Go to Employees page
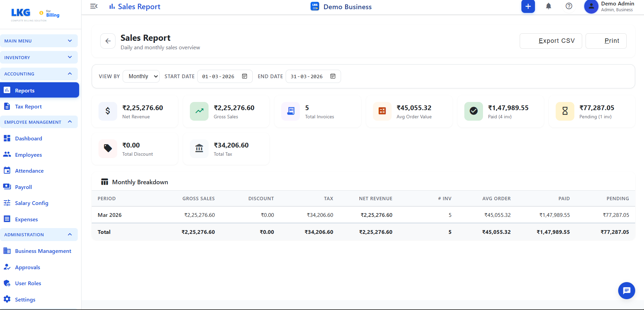Screen dimensions: 644x310 click(39, 155)
